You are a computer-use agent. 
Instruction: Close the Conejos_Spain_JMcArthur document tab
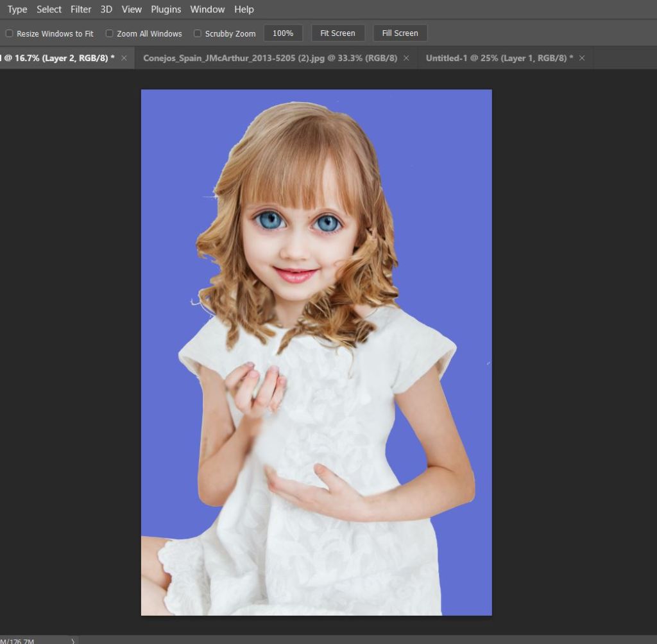406,58
